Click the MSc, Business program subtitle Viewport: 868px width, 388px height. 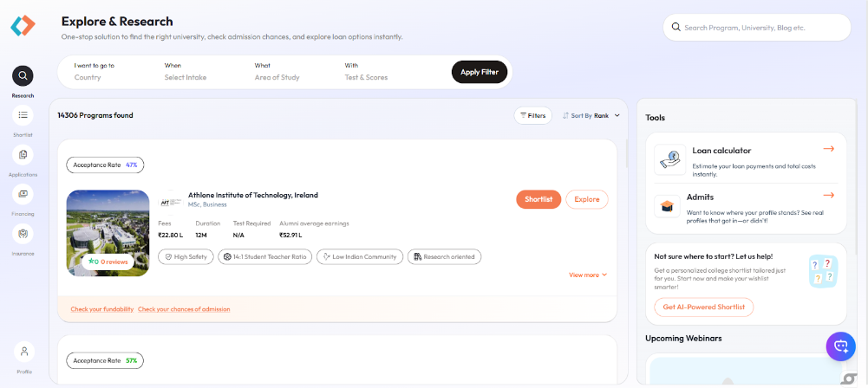(x=208, y=204)
